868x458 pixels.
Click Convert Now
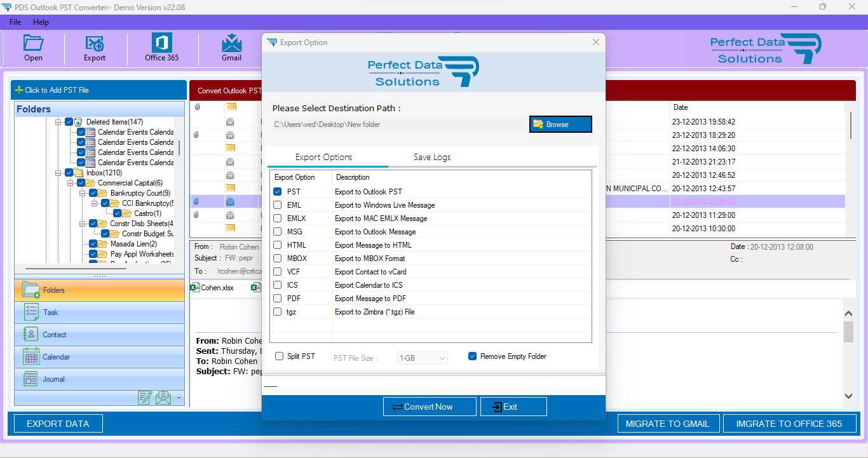tap(430, 407)
